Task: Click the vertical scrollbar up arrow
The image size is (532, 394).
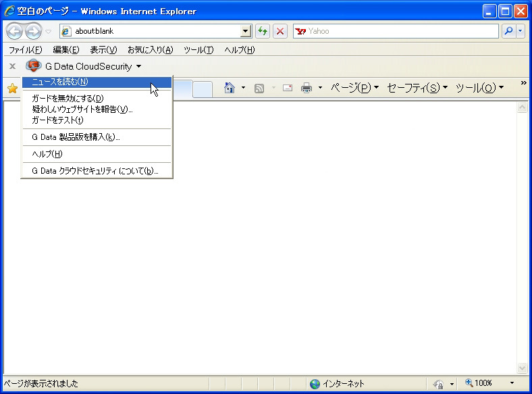Action: click(522, 107)
